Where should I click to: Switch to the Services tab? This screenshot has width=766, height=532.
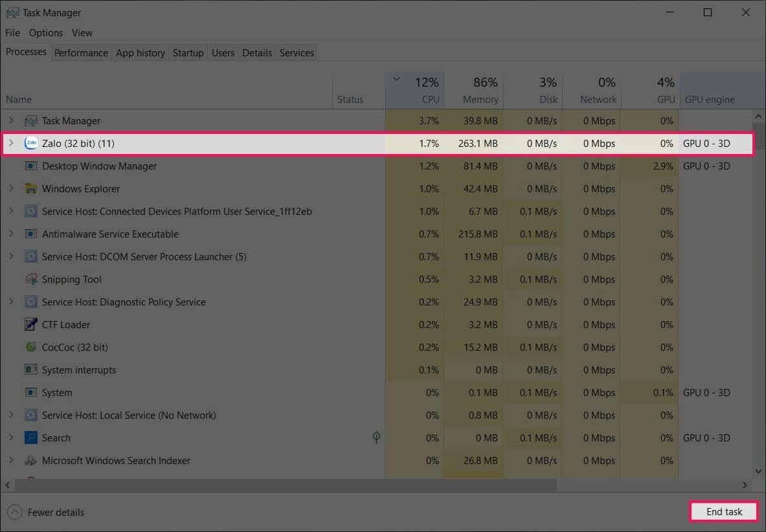click(297, 52)
